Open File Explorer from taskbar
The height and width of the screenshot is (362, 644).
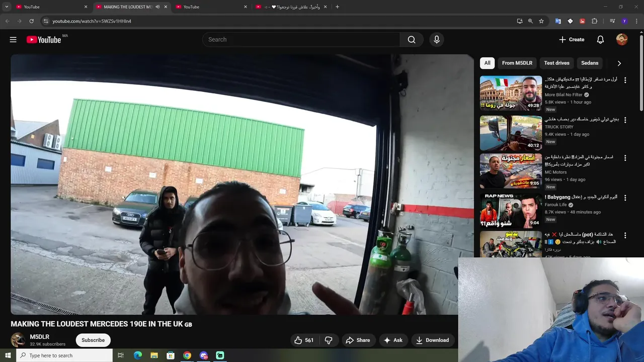[154, 355]
